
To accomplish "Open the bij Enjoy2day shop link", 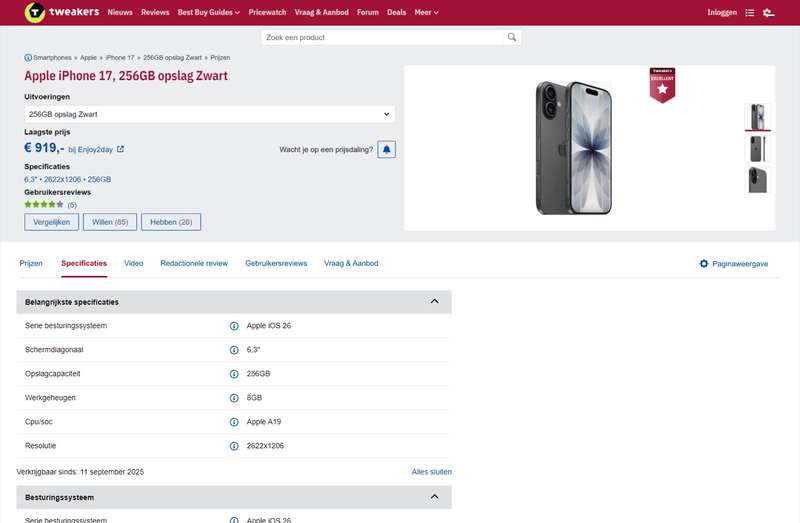I will (90, 150).
